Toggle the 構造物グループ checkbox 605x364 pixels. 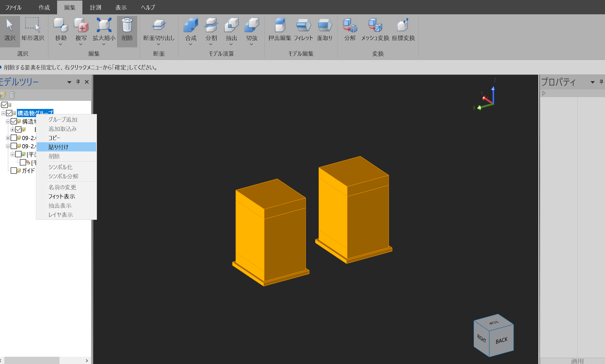(x=9, y=113)
